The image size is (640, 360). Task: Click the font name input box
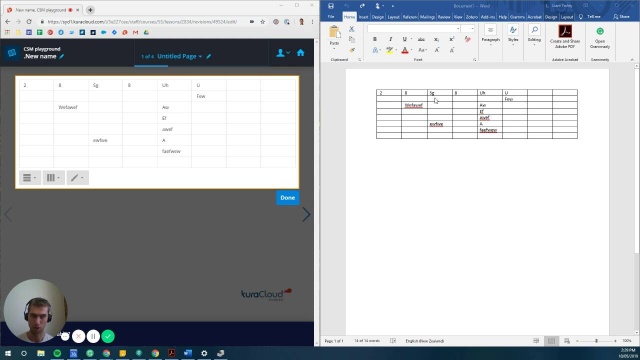(x=413, y=29)
